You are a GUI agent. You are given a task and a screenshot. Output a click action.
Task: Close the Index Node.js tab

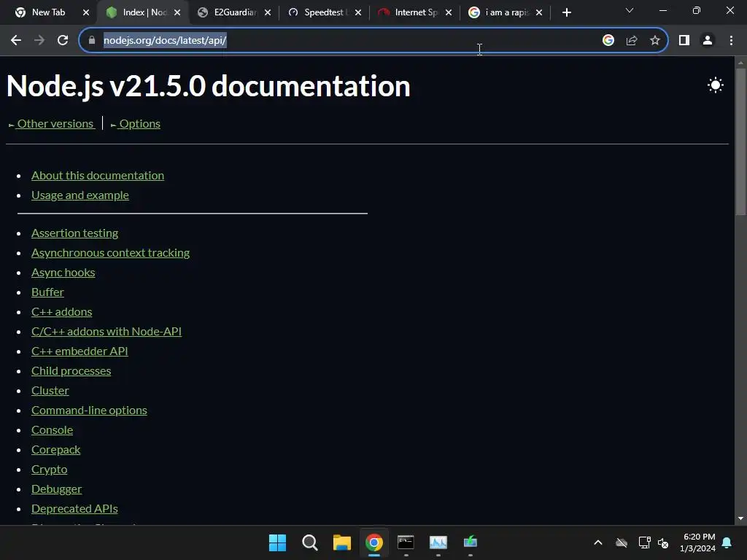click(177, 12)
